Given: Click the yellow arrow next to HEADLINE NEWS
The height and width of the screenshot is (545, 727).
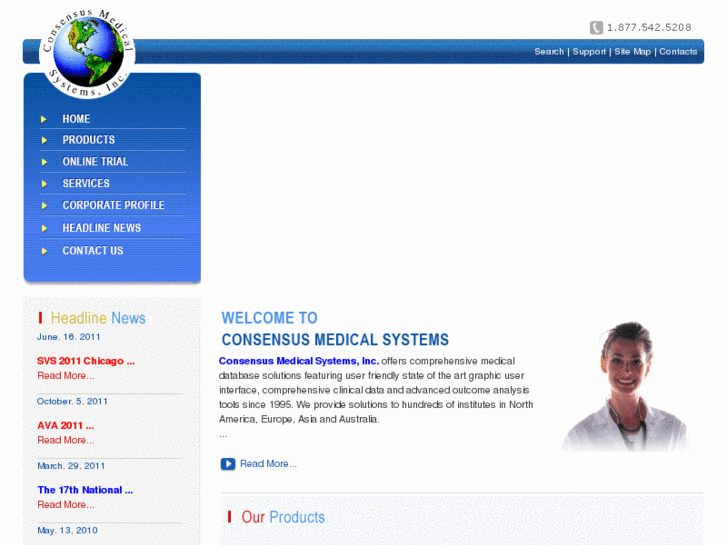Looking at the screenshot, I should 44,228.
